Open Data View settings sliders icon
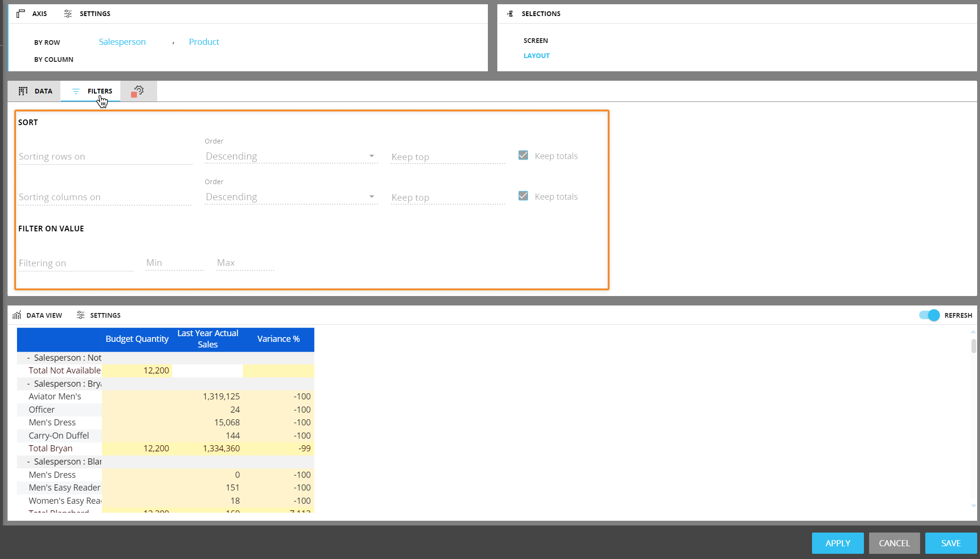 point(81,315)
